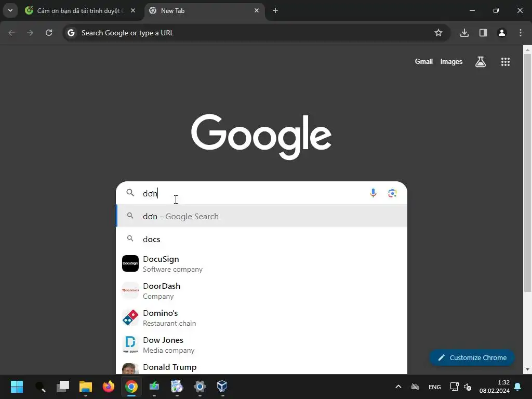
Task: Click the Domino's logo thumbnail
Action: (130, 317)
